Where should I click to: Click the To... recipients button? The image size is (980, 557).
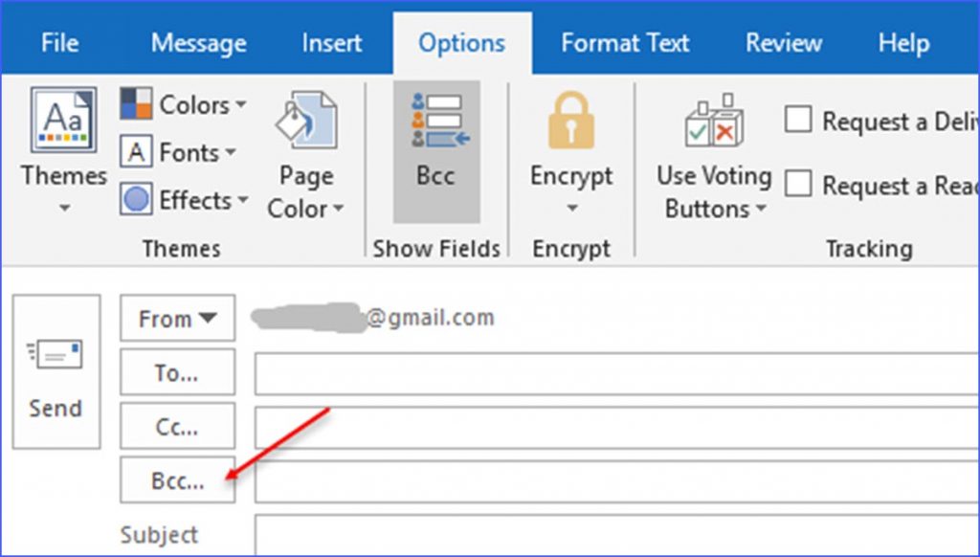177,373
